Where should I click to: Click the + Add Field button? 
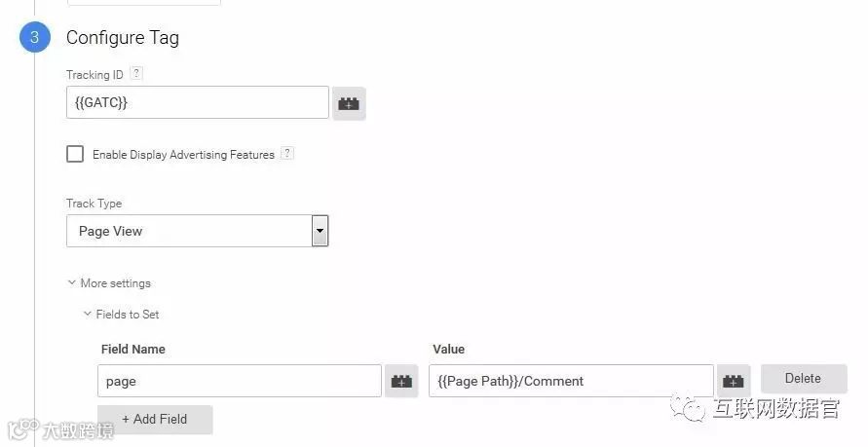click(155, 419)
